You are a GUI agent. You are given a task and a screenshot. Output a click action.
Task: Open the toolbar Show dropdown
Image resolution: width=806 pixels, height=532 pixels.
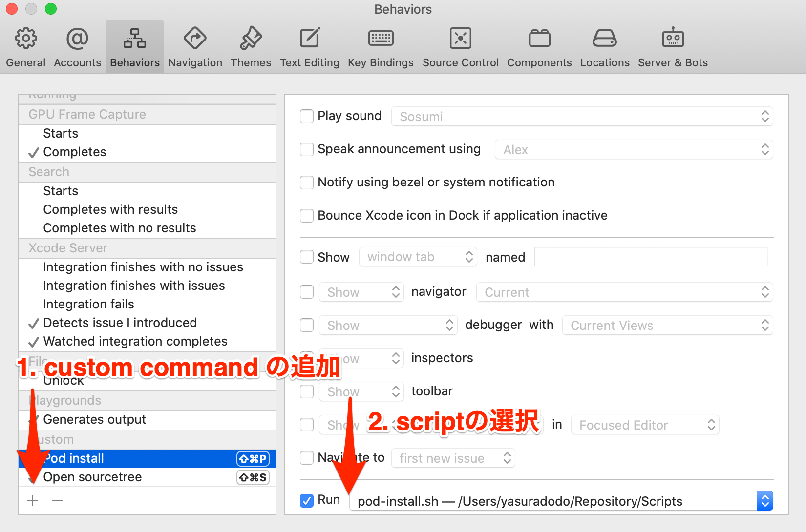(x=361, y=391)
